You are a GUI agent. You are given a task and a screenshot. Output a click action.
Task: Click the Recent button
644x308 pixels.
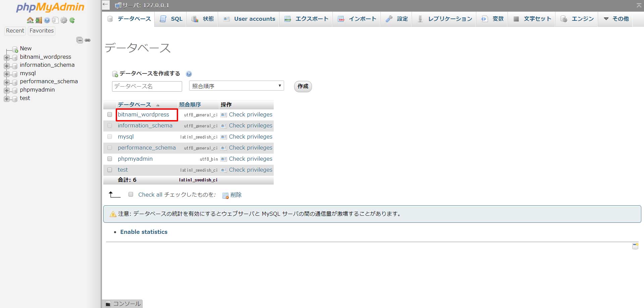point(15,31)
